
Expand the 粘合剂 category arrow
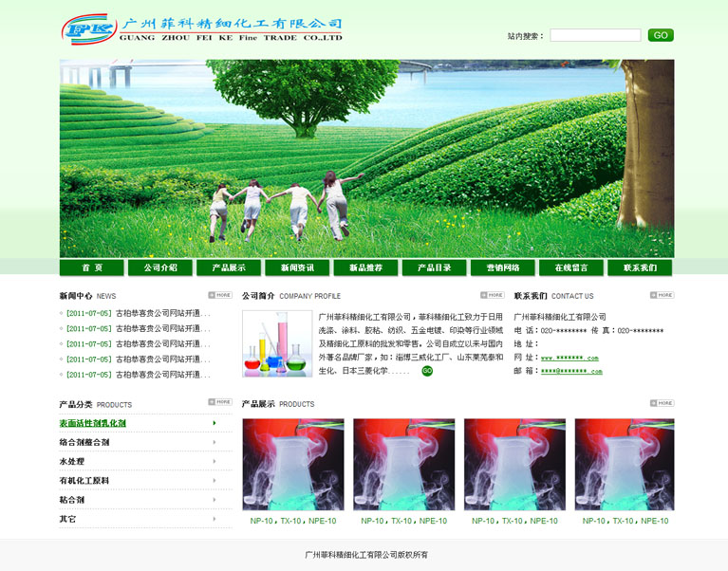pyautogui.click(x=215, y=499)
